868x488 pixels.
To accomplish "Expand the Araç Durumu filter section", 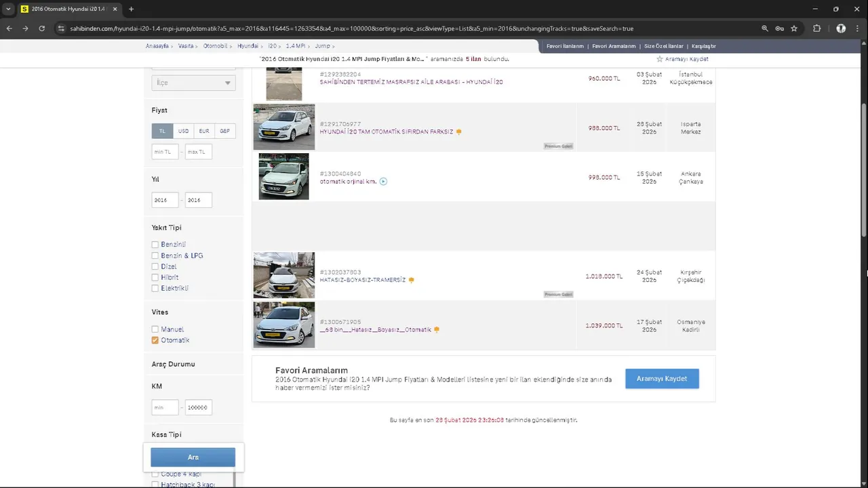I will point(173,364).
